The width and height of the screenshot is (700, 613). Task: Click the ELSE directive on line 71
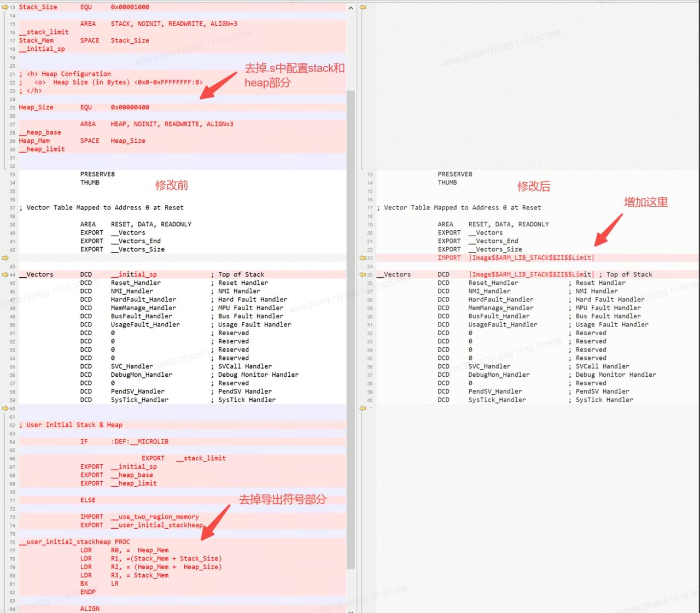click(87, 500)
